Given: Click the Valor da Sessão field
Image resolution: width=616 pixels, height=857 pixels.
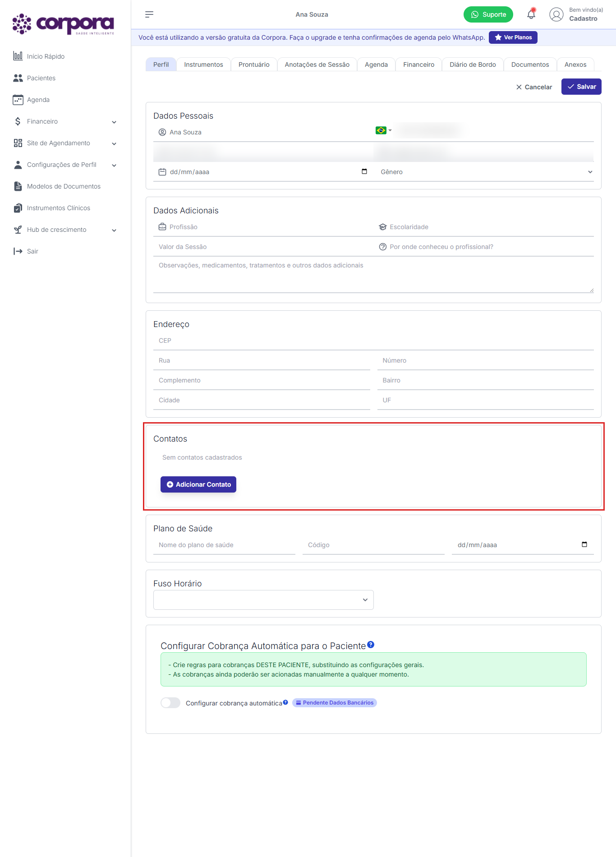Looking at the screenshot, I should [x=263, y=247].
